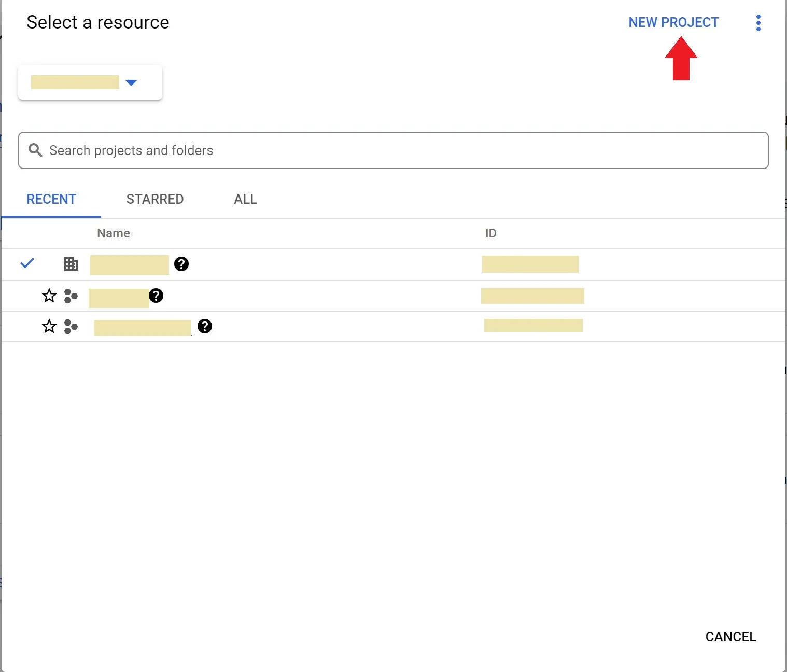Click the NEW PROJECT button

pyautogui.click(x=673, y=22)
